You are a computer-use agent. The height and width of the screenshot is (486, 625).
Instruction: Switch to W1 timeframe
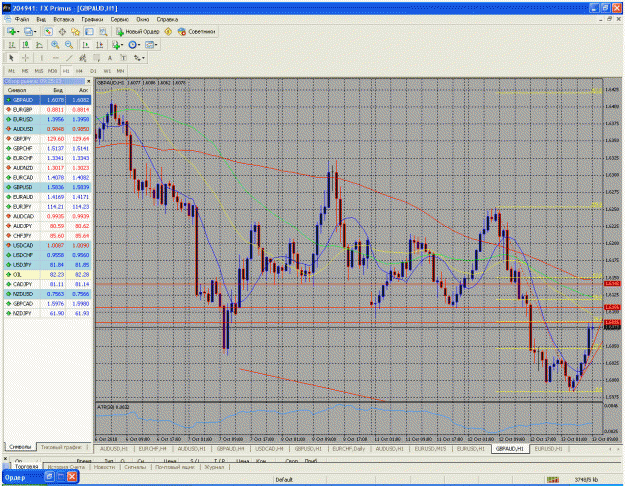[107, 71]
